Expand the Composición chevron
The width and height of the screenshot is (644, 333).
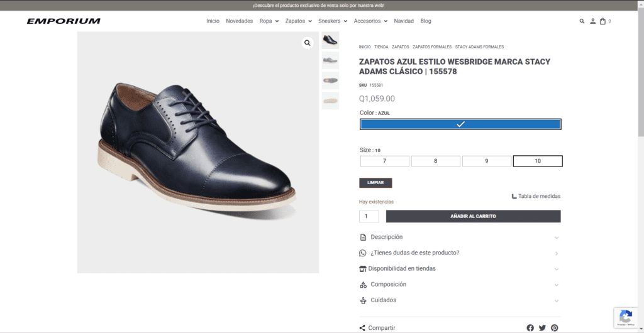557,285
